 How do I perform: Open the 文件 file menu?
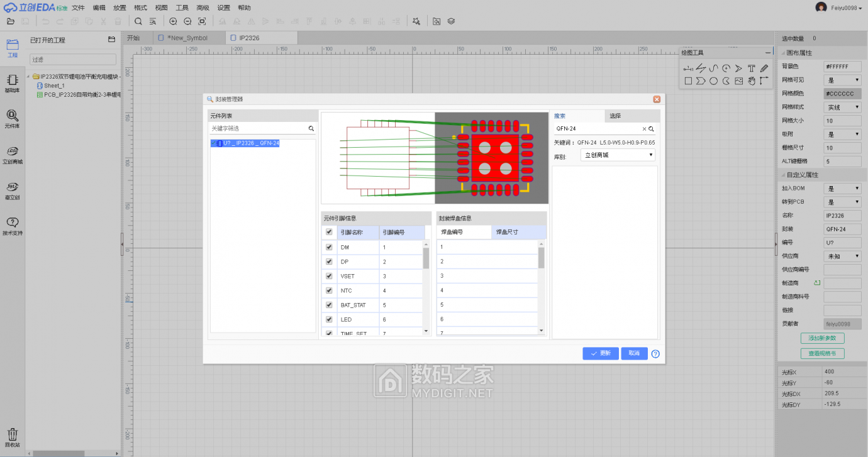pos(78,8)
